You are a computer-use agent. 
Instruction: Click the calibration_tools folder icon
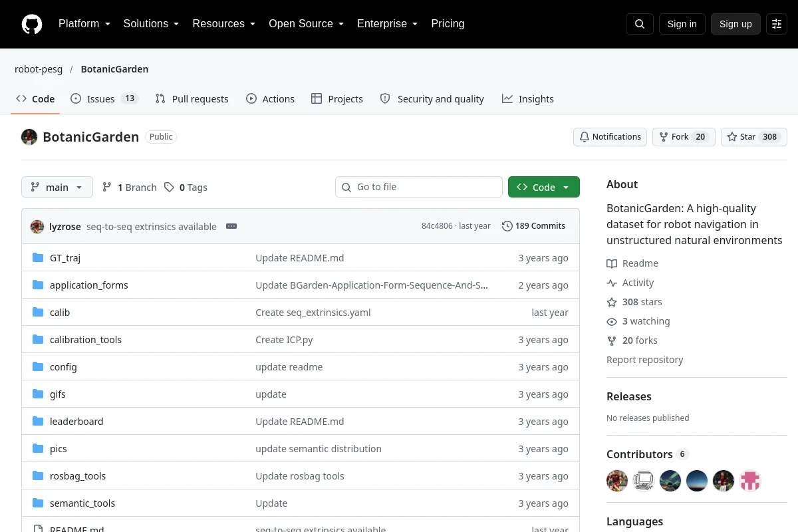click(38, 340)
